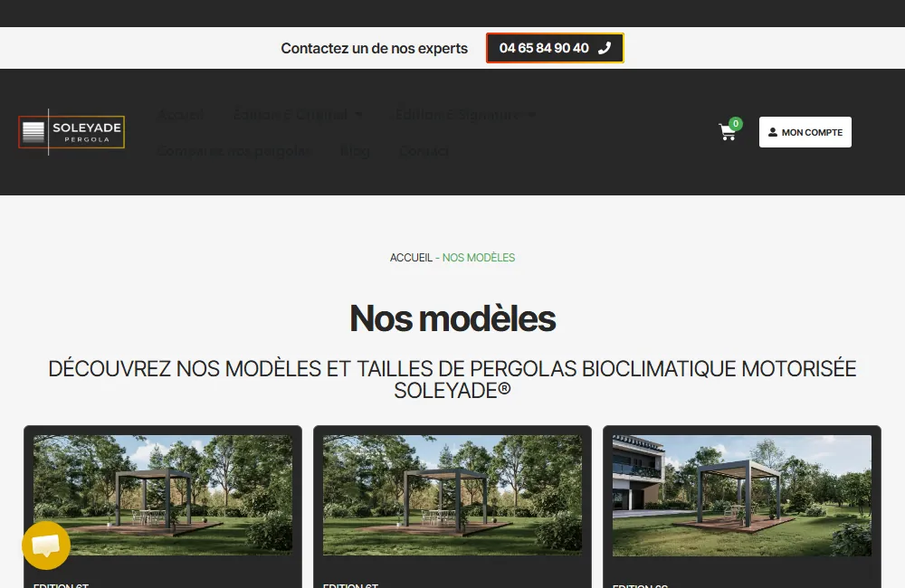The height and width of the screenshot is (588, 905).
Task: Expand the Édition « Original » menu
Action: tap(297, 115)
